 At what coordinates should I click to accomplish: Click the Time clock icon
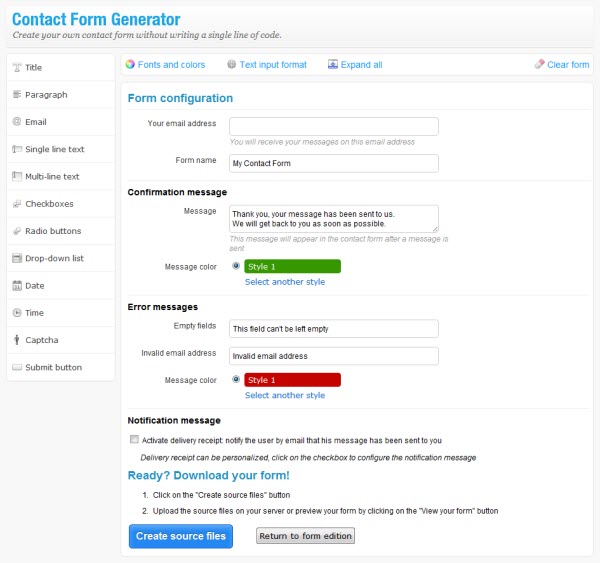click(x=17, y=313)
